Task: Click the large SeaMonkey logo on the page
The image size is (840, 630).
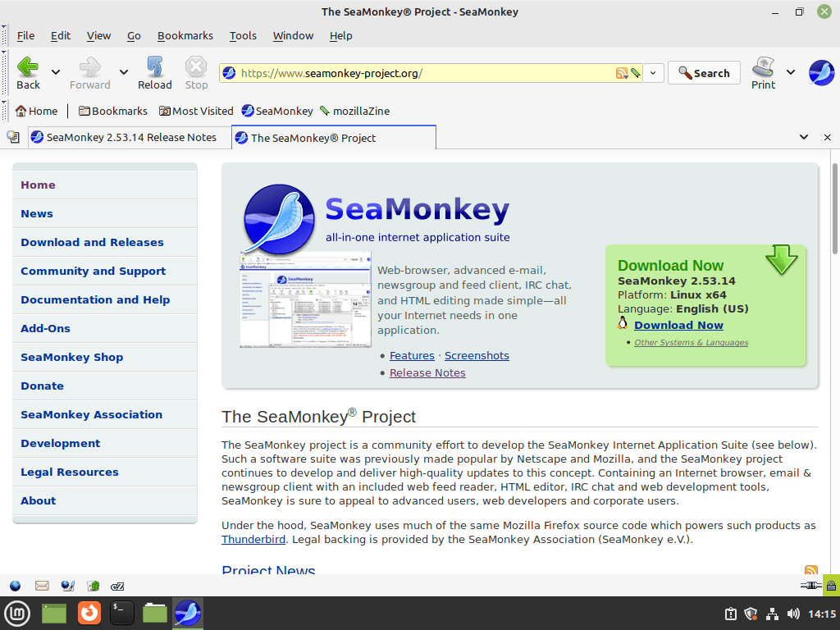Action: (x=279, y=219)
